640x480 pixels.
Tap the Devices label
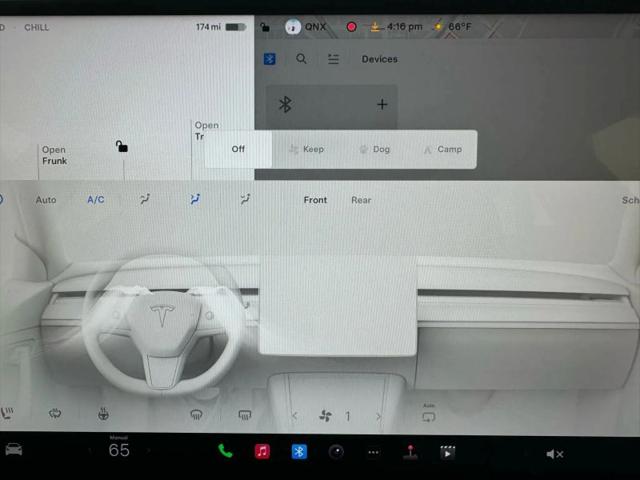[380, 59]
